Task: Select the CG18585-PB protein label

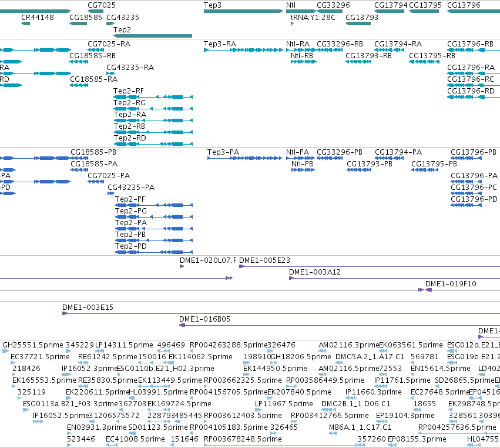Action: click(93, 152)
